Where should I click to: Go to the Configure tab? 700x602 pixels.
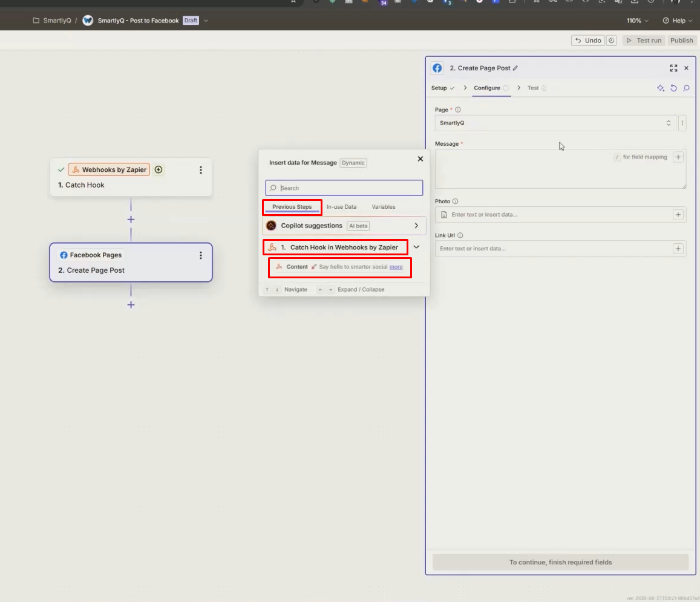pos(491,88)
